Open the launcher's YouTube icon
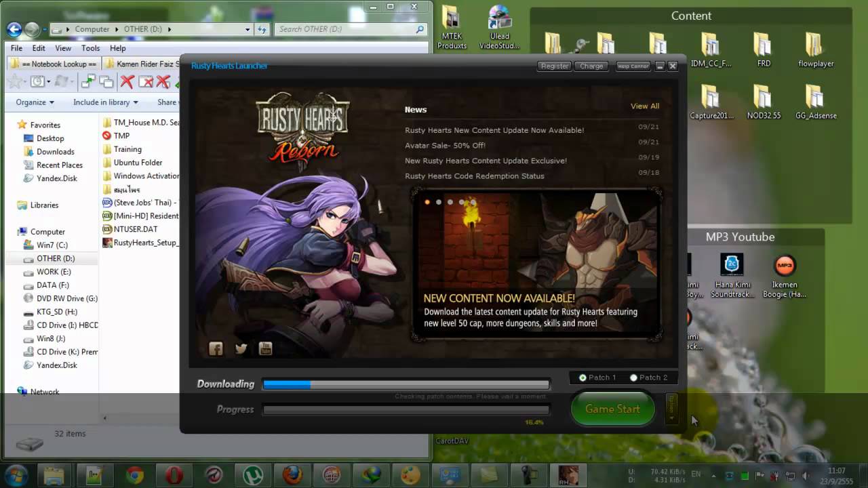Image resolution: width=868 pixels, height=488 pixels. [x=265, y=349]
